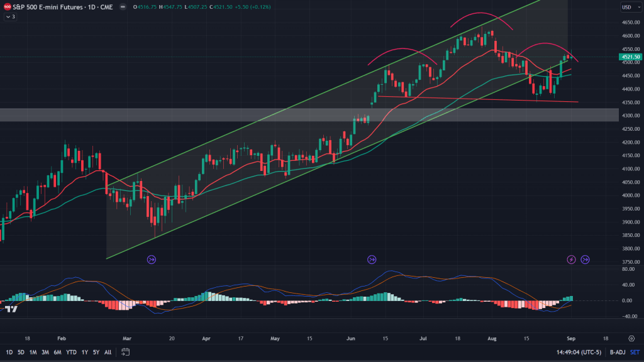Open the Go to date calendar icon

(126, 352)
